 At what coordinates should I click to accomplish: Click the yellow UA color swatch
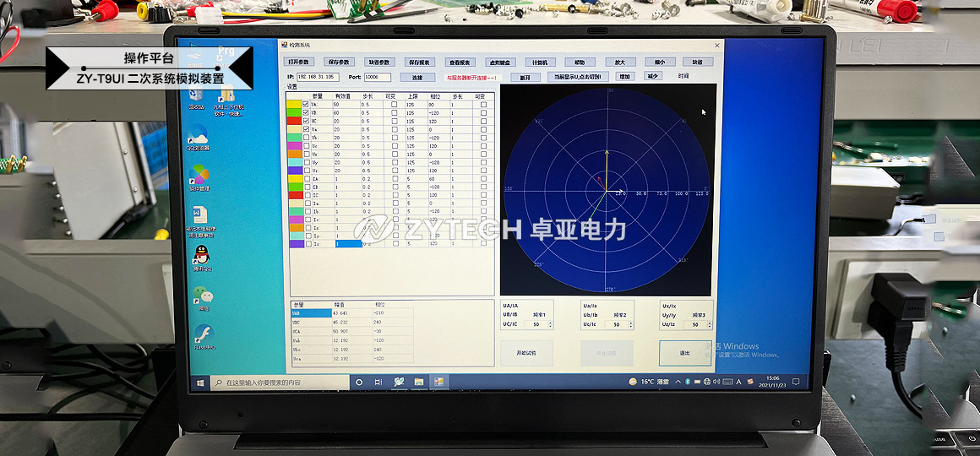(294, 105)
